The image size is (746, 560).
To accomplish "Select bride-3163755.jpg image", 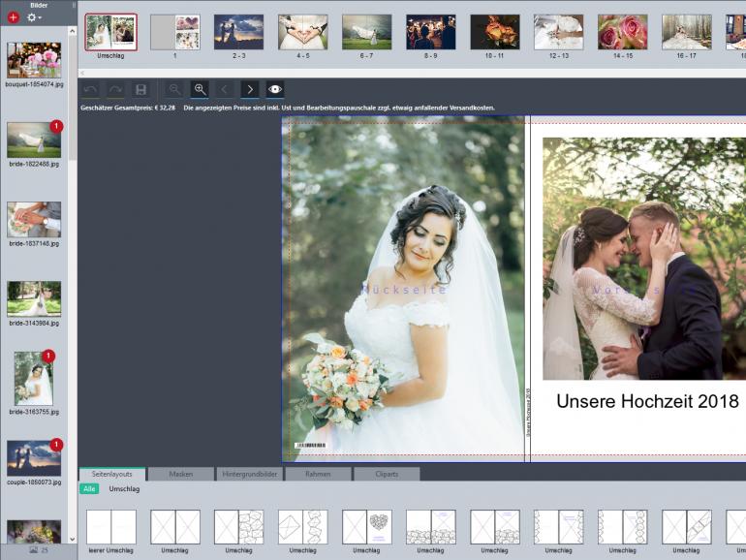I will point(34,378).
